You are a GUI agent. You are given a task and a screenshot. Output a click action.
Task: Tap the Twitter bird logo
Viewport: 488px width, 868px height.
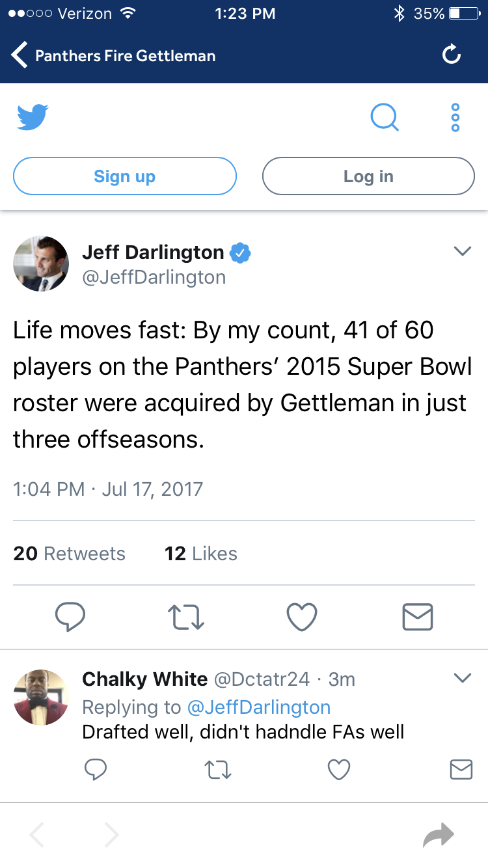pos(33,117)
